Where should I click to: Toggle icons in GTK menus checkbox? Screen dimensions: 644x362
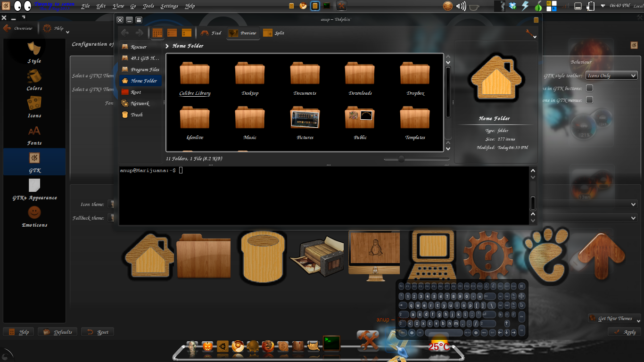click(x=589, y=100)
